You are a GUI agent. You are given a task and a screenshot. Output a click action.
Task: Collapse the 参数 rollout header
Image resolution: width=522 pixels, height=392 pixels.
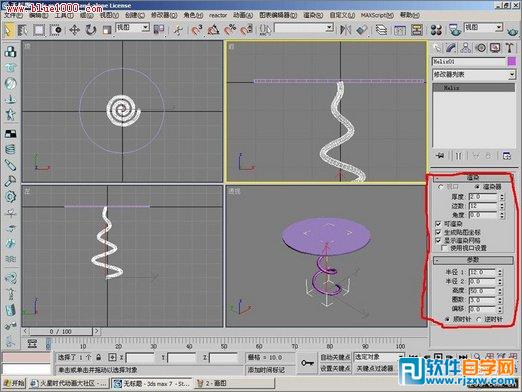[x=473, y=260]
